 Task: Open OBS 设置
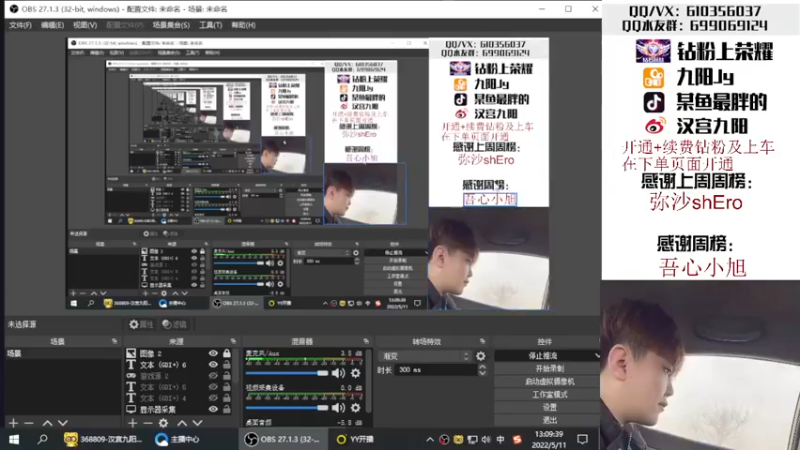pyautogui.click(x=549, y=407)
